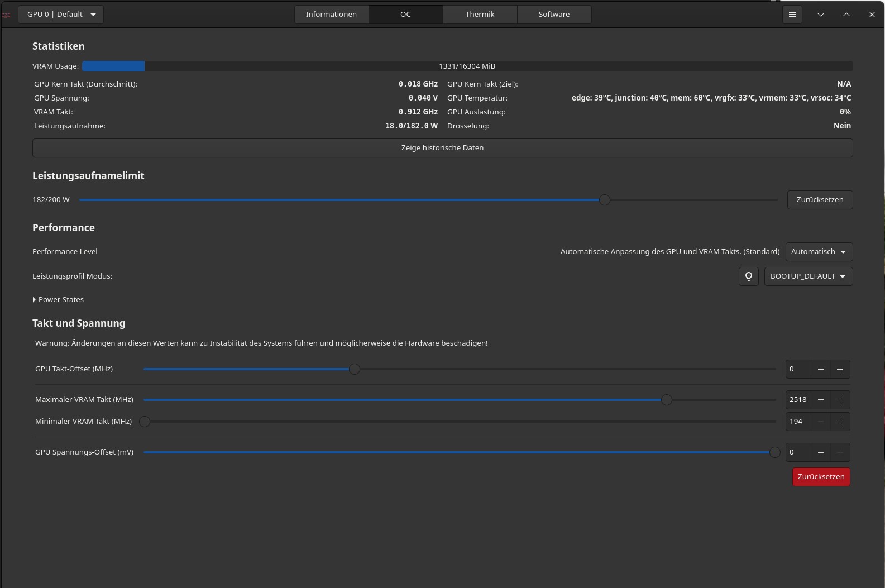Screen dimensions: 885x588
Task: Increase GPU Takt-Offset with plus button
Action: tap(840, 369)
